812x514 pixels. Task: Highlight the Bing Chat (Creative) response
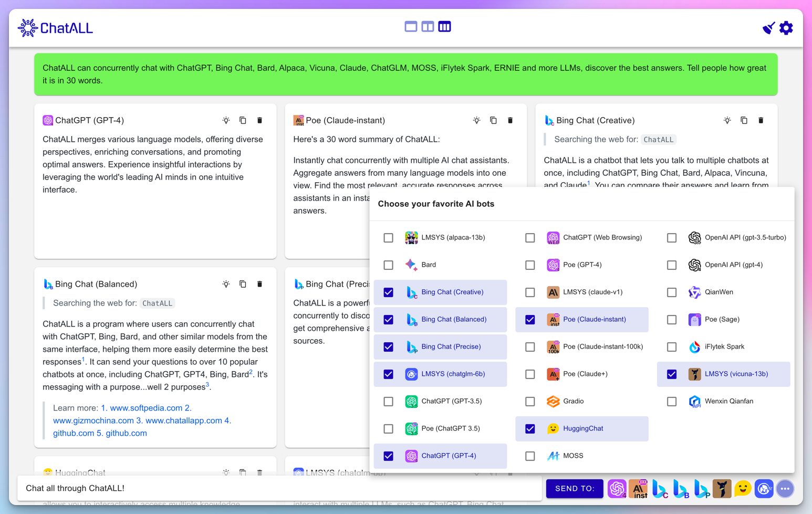[727, 120]
